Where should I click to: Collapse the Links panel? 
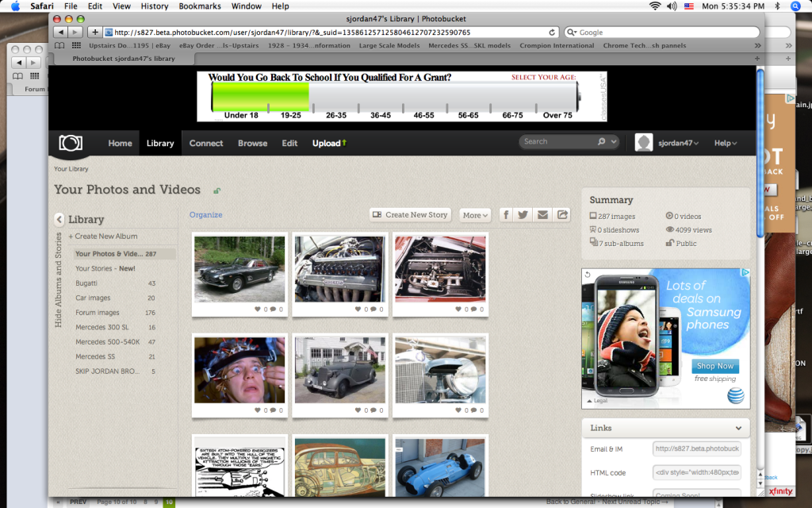[738, 428]
